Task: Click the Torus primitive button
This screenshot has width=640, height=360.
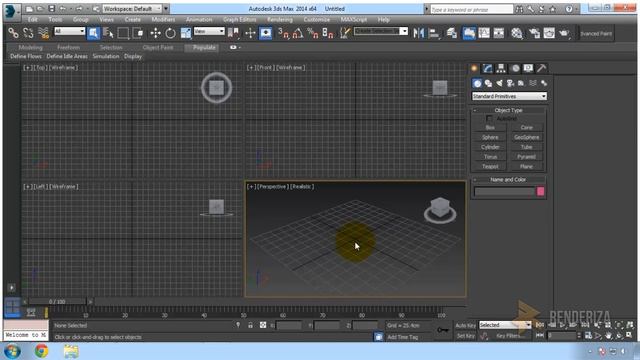Action: pyautogui.click(x=490, y=157)
